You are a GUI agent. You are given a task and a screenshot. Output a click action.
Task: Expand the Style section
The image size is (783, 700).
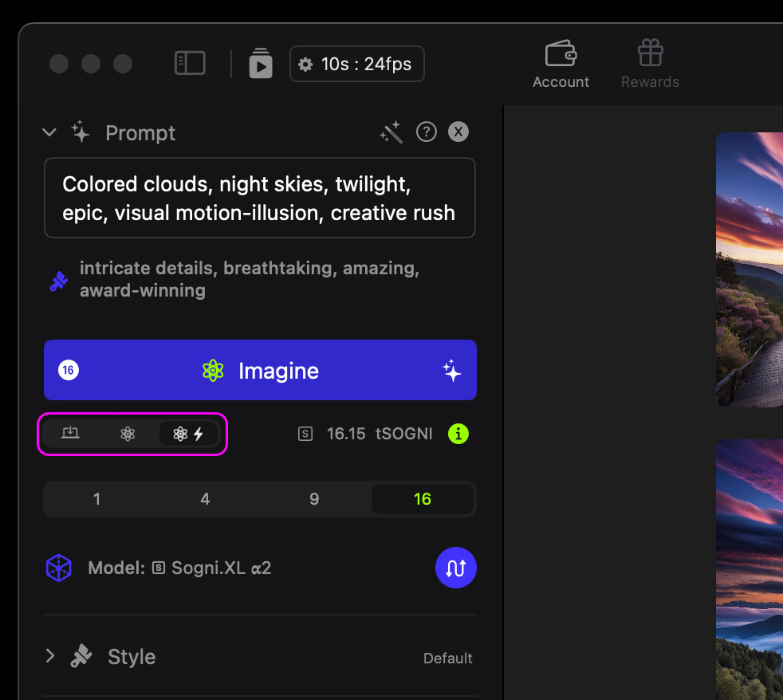[50, 656]
